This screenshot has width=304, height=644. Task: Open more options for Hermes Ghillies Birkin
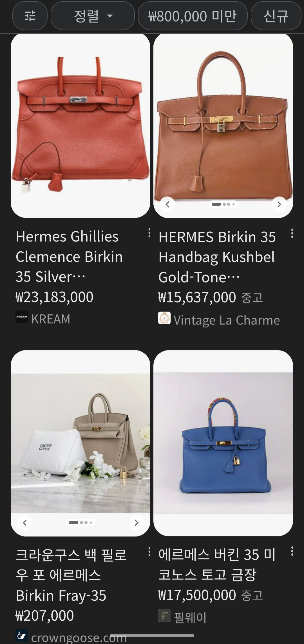(x=149, y=233)
